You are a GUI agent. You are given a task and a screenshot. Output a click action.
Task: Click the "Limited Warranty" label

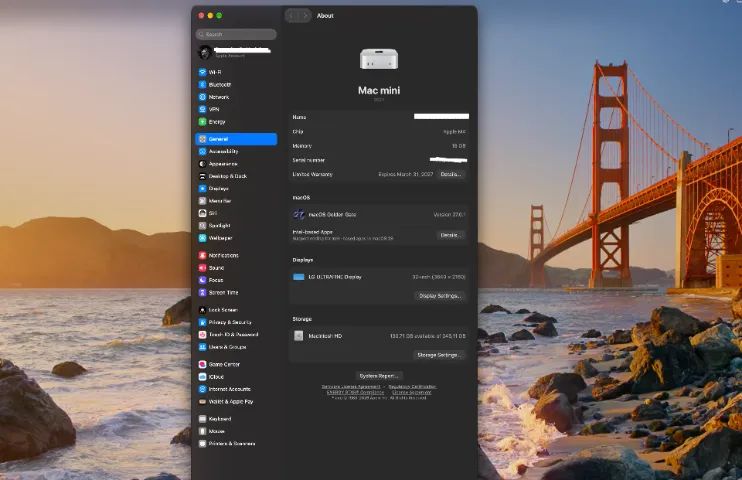click(x=312, y=174)
